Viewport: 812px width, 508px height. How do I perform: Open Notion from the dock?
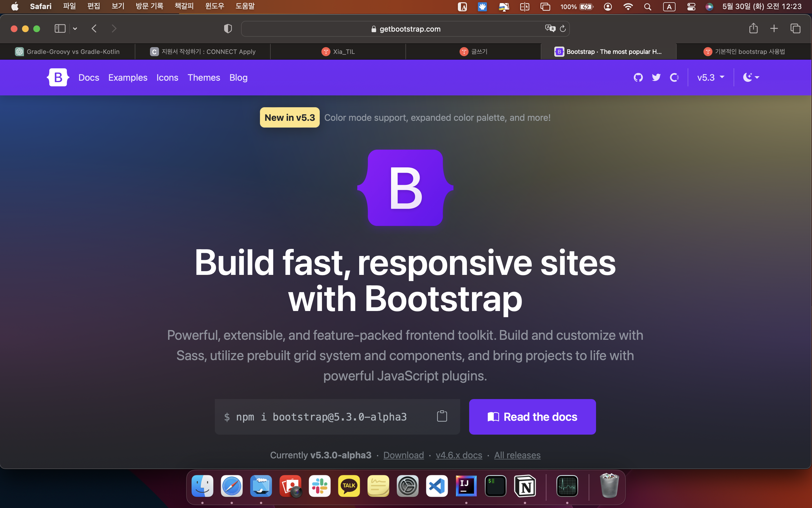click(x=525, y=486)
